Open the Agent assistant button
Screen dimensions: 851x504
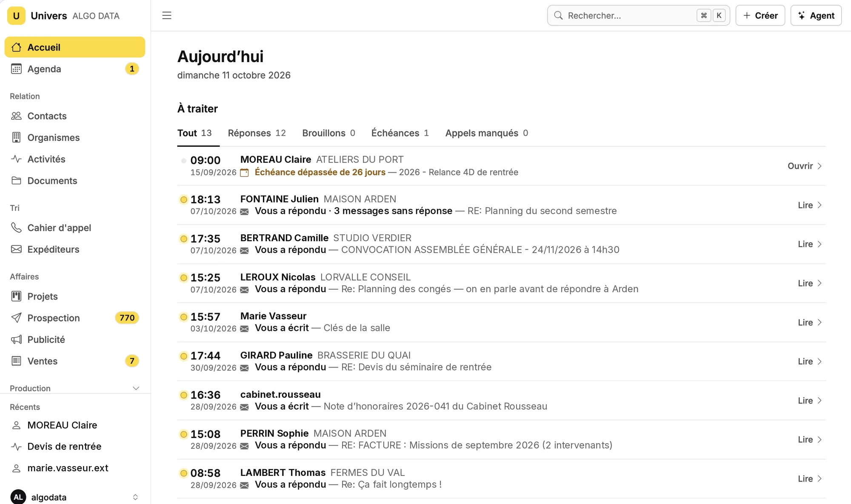[816, 16]
